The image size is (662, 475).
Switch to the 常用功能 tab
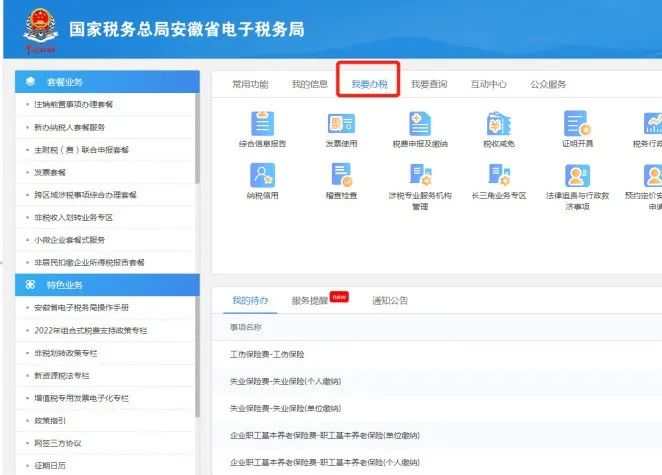point(250,84)
